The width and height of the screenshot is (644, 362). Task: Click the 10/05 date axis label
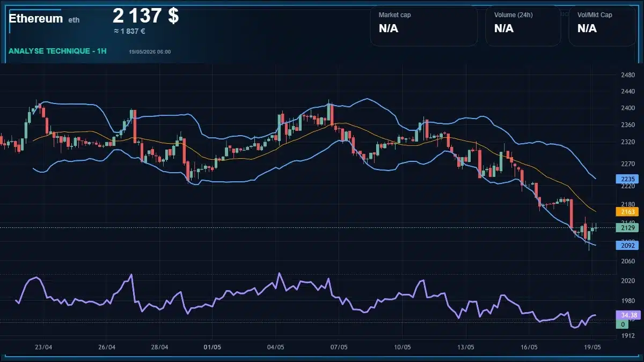pos(402,347)
